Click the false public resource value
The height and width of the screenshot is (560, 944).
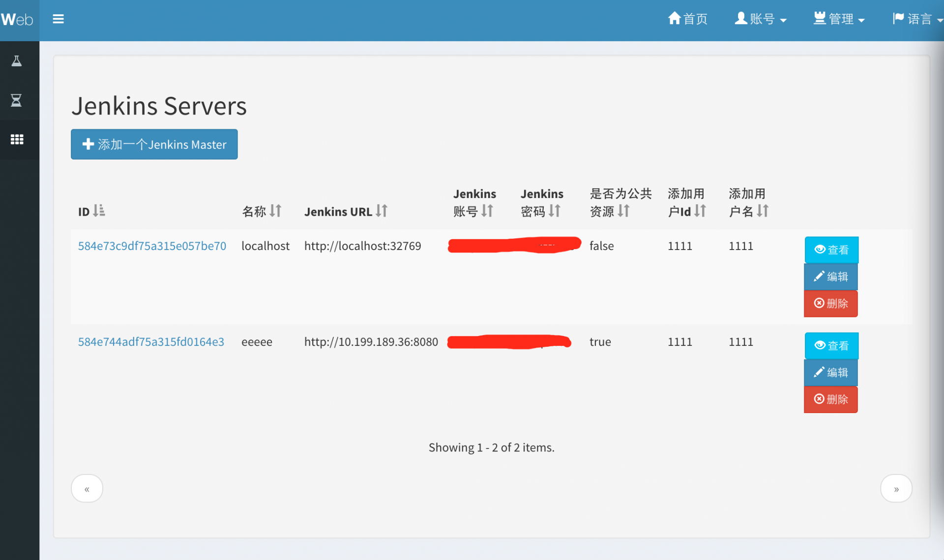602,246
